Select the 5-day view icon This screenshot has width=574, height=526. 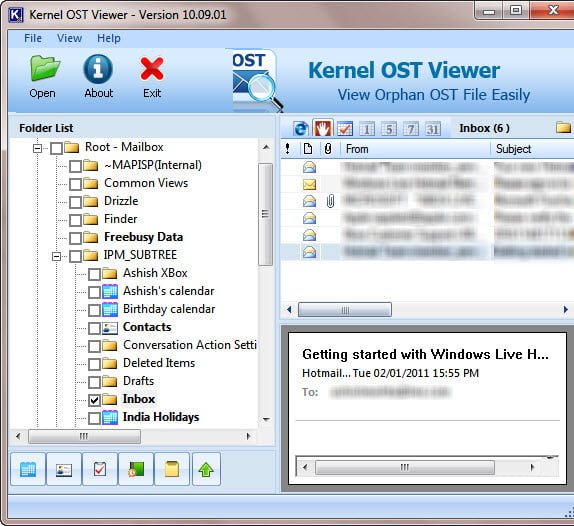389,128
